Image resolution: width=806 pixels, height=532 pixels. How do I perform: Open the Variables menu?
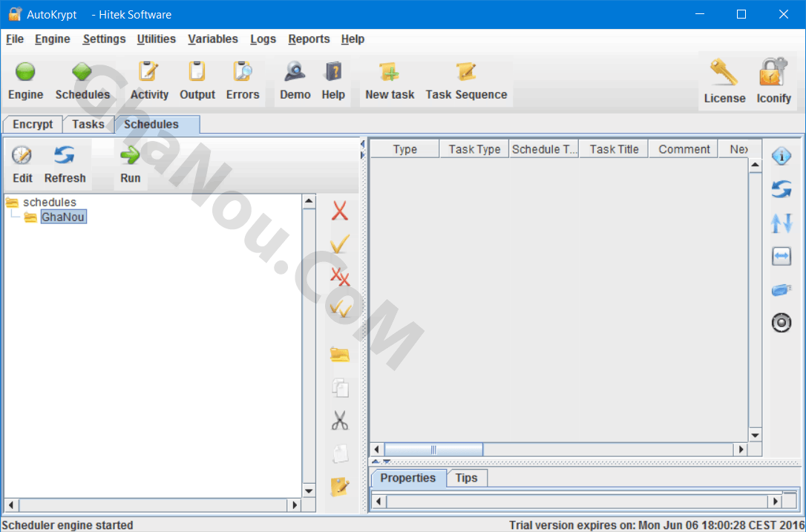[213, 39]
